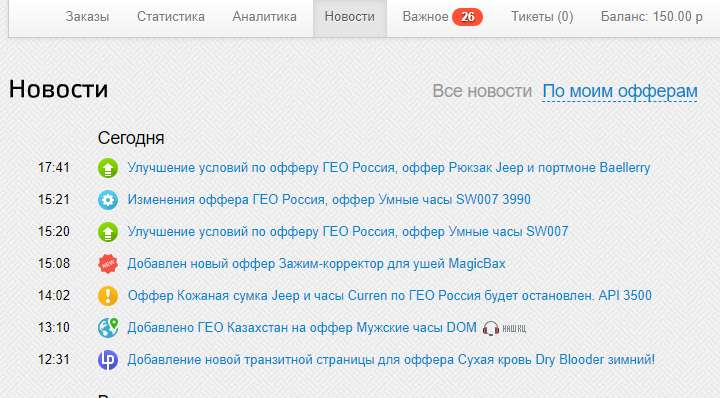Click the globe location icon at 13:10
Viewport: 720px width, 398px height.
pos(108,328)
